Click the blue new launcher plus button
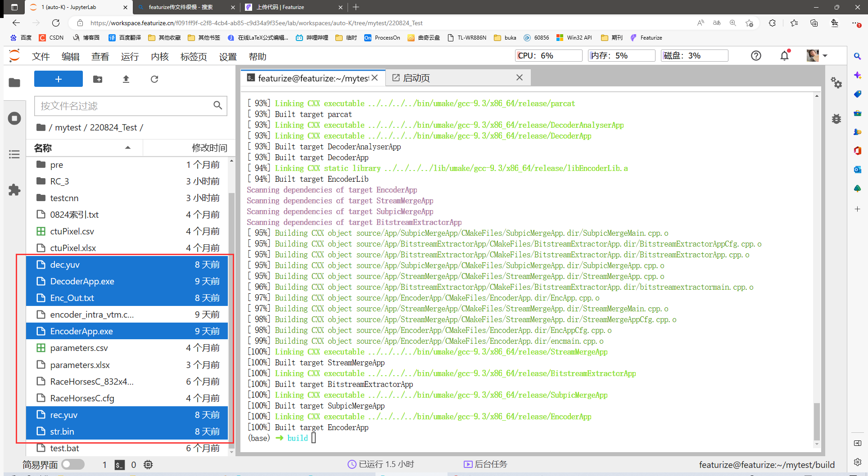This screenshot has width=868, height=476. 59,79
